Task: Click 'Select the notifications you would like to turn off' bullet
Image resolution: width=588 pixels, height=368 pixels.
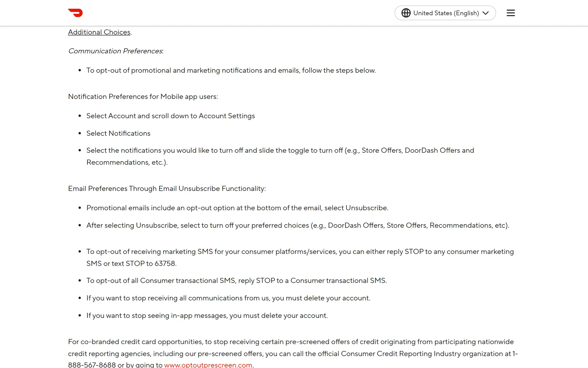Action: click(280, 156)
